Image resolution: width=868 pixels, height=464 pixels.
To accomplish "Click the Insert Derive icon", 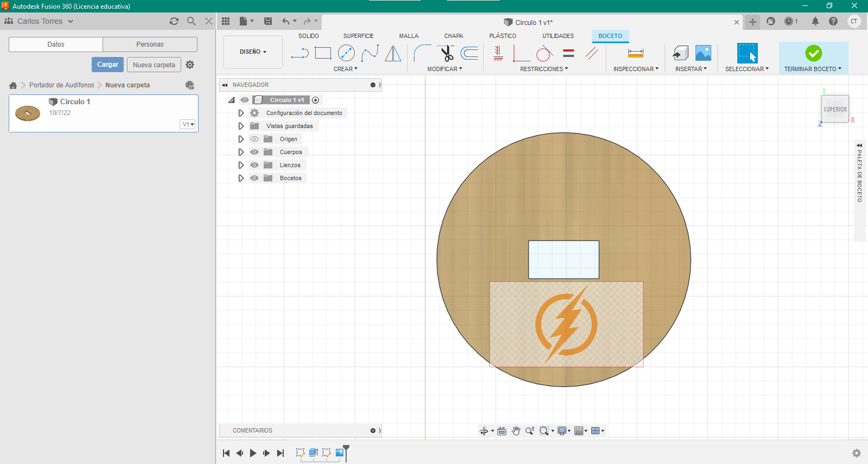I will [x=680, y=53].
